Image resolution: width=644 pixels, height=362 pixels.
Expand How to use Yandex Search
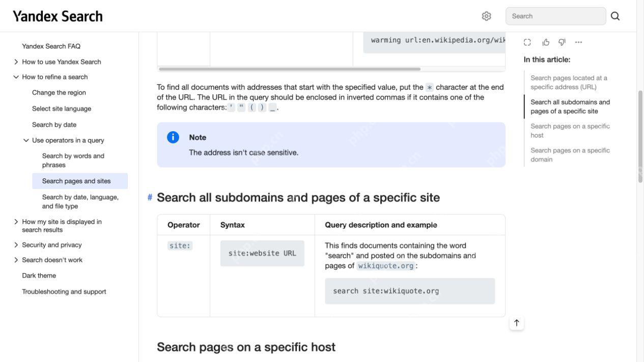(x=16, y=62)
